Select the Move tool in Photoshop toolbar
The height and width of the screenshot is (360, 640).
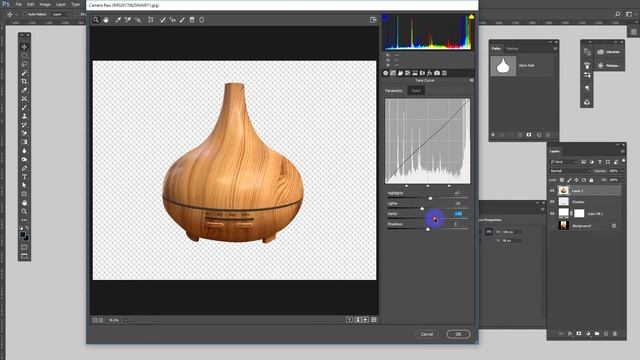24,47
